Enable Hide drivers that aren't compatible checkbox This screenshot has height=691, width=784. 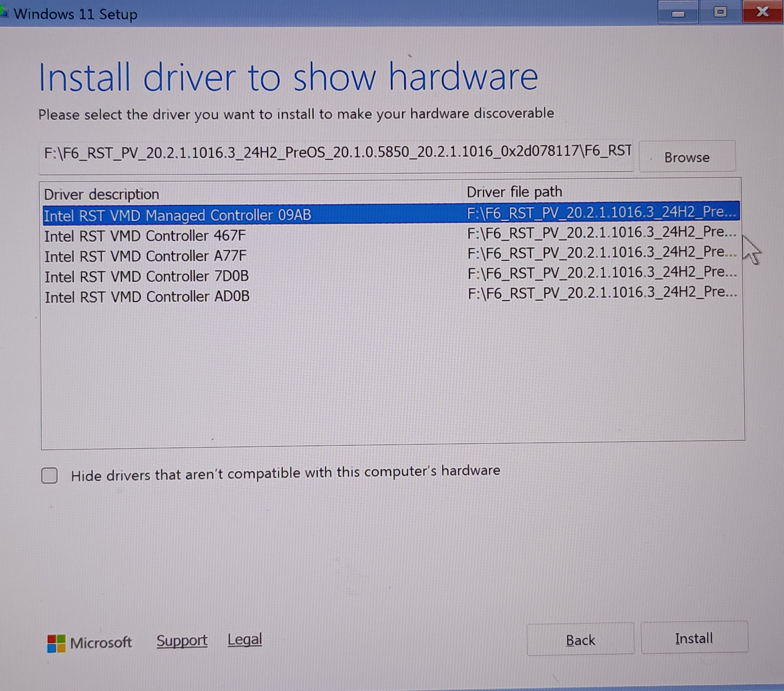click(49, 476)
